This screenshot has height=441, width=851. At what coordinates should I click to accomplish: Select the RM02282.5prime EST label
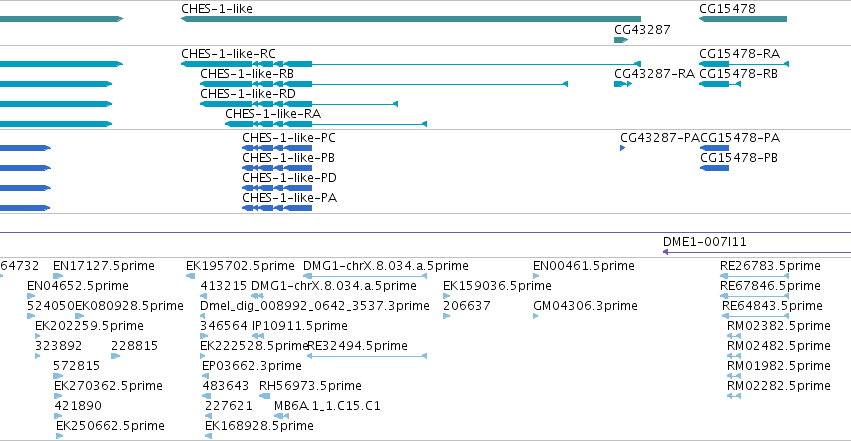(779, 386)
